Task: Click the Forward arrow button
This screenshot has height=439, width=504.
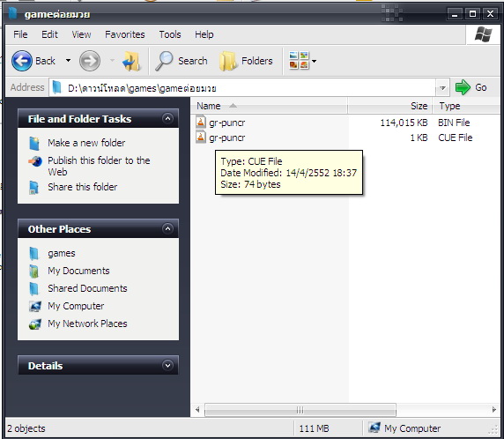Action: [90, 61]
